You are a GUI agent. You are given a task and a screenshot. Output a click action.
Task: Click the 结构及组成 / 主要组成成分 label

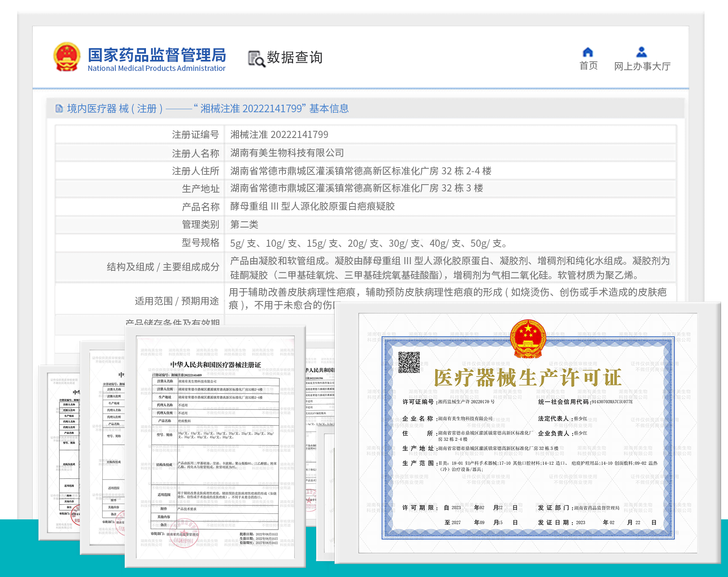(163, 267)
